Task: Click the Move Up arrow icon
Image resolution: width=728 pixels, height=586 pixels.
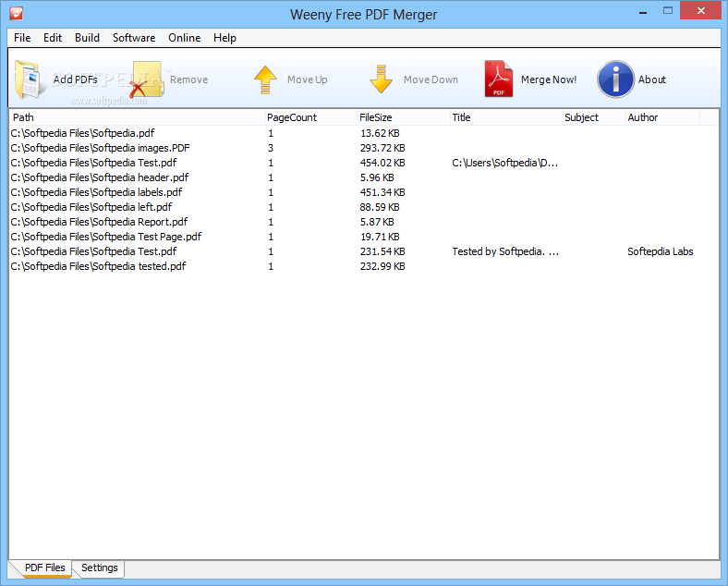Action: click(265, 79)
